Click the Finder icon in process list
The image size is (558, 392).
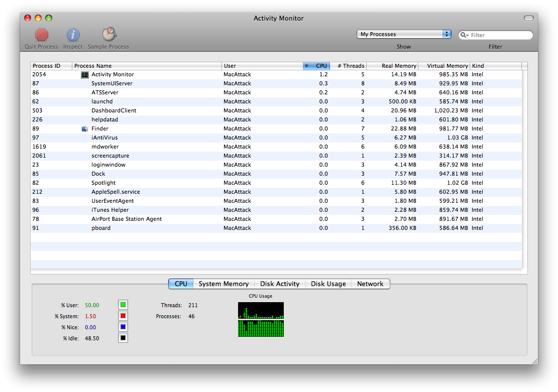85,129
